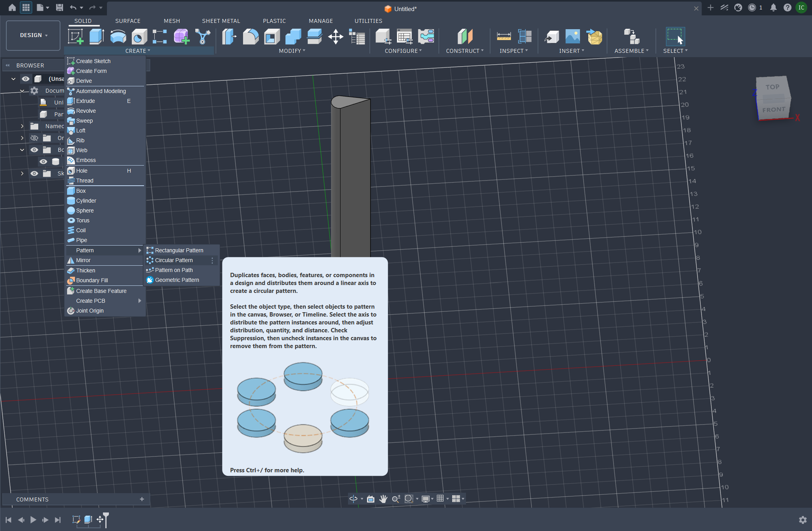The image size is (812, 531).
Task: Expand the Sketches folder in browser
Action: tap(22, 173)
